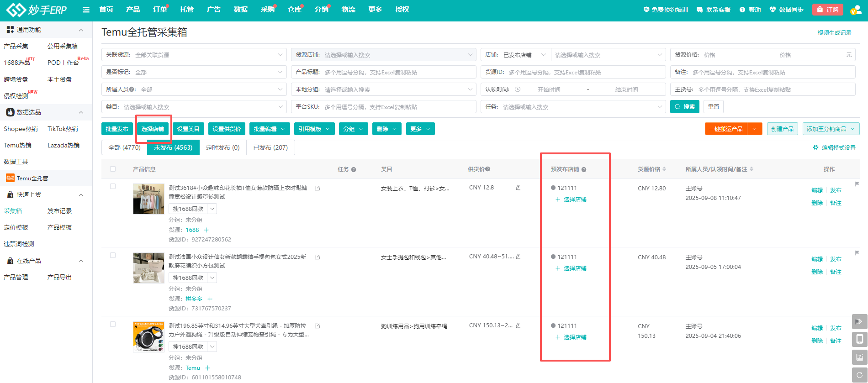Screen dimensions: 868x383
Task: Click the hamburger menu icon beside logo
Action: click(86, 10)
